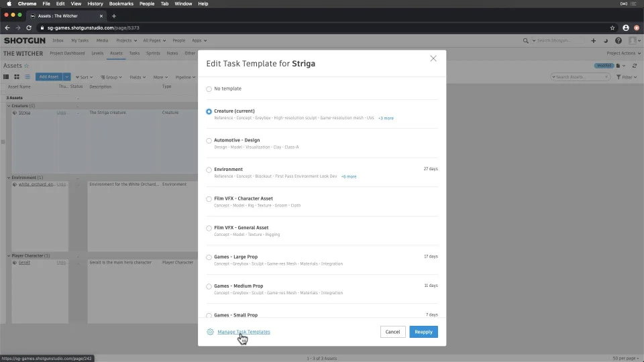Click the global search magnifier icon
Screen dimensions: 644x362
tap(525, 41)
